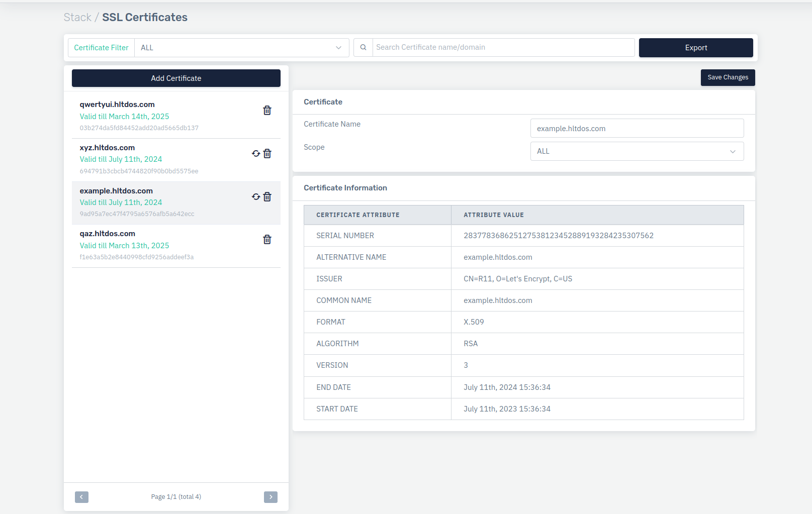Screen dimensions: 812x514
Task: Click the ALTERNATIVE NAME value
Action: click(498, 257)
